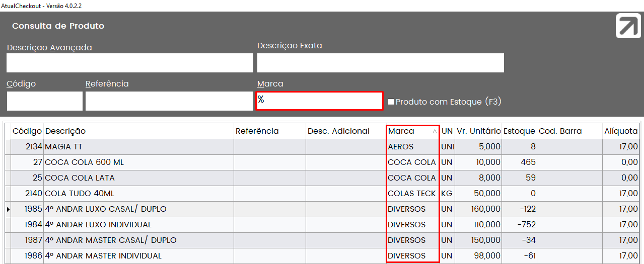Screen dimensions: 644x264
Task: Click the arrow icon in top-right corner
Action: click(628, 26)
